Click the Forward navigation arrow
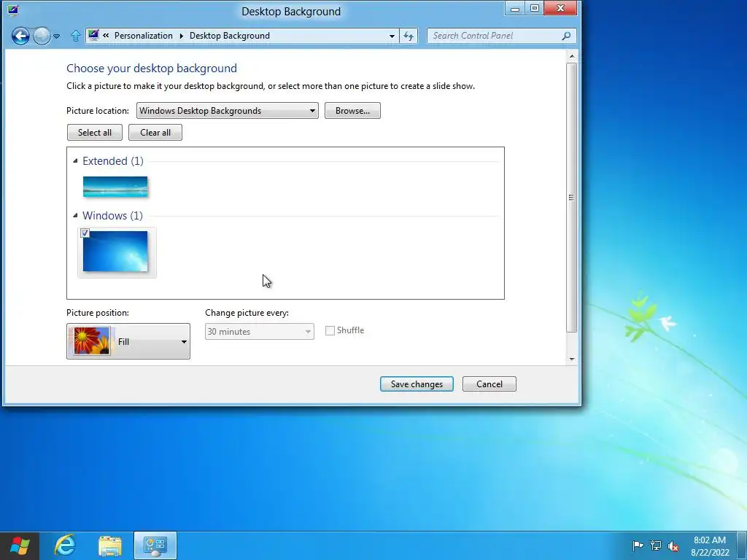 click(42, 36)
